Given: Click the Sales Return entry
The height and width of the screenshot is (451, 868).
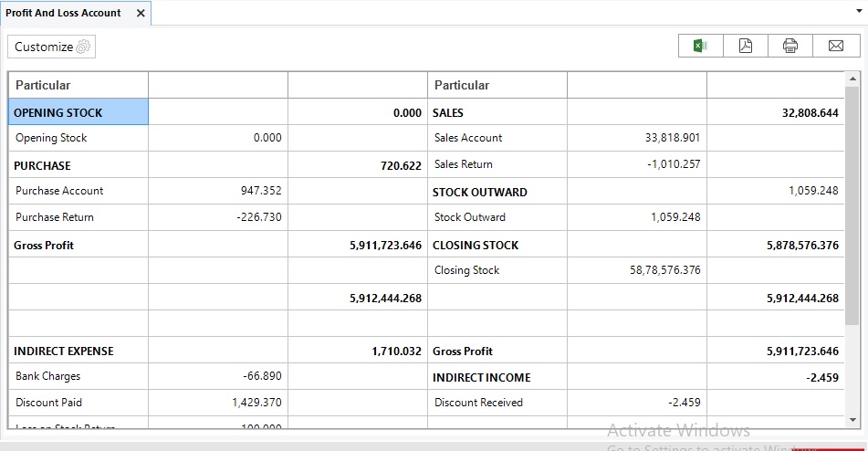Looking at the screenshot, I should (464, 164).
